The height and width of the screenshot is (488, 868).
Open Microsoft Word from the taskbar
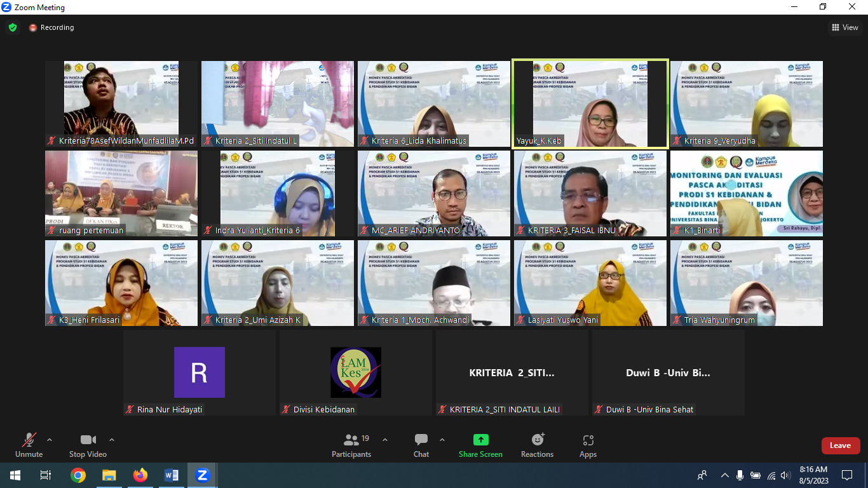(x=171, y=475)
